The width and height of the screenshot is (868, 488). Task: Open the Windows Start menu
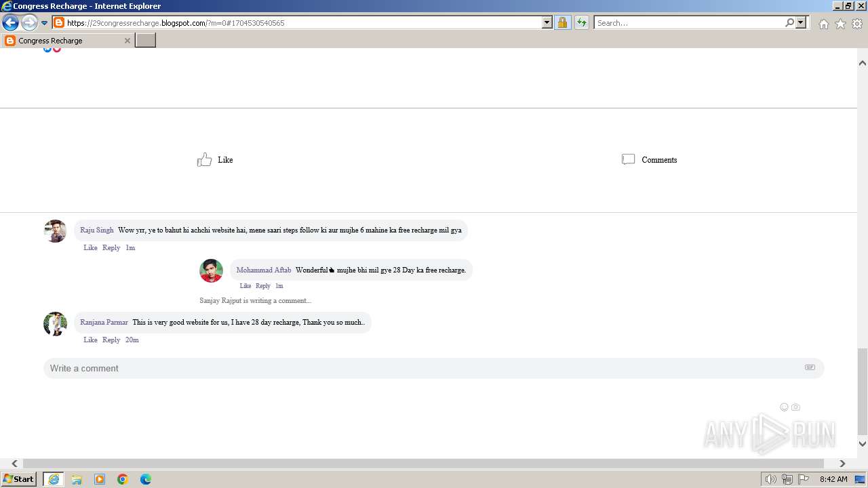point(19,479)
